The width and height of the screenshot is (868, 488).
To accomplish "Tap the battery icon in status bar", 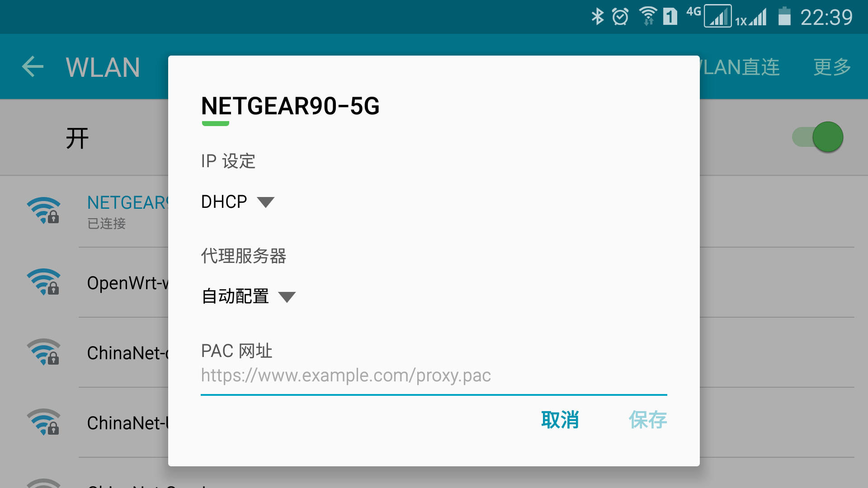I will [784, 16].
